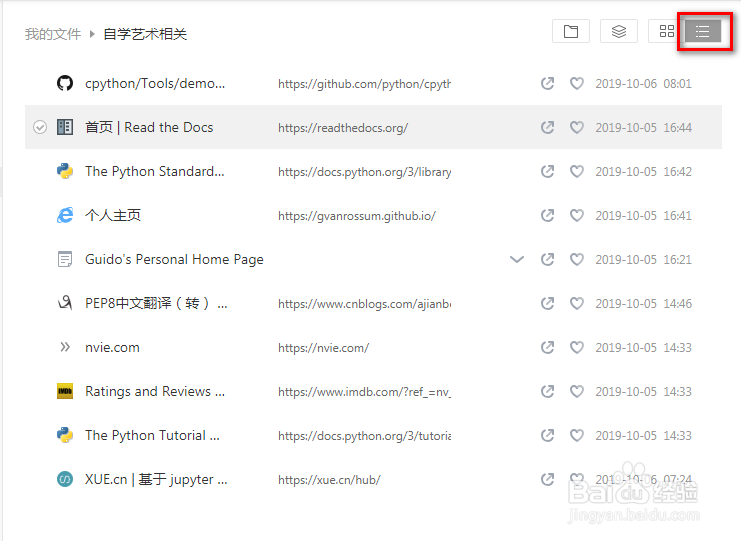Open external link for The Python Standard row
741x541 pixels.
coord(547,172)
